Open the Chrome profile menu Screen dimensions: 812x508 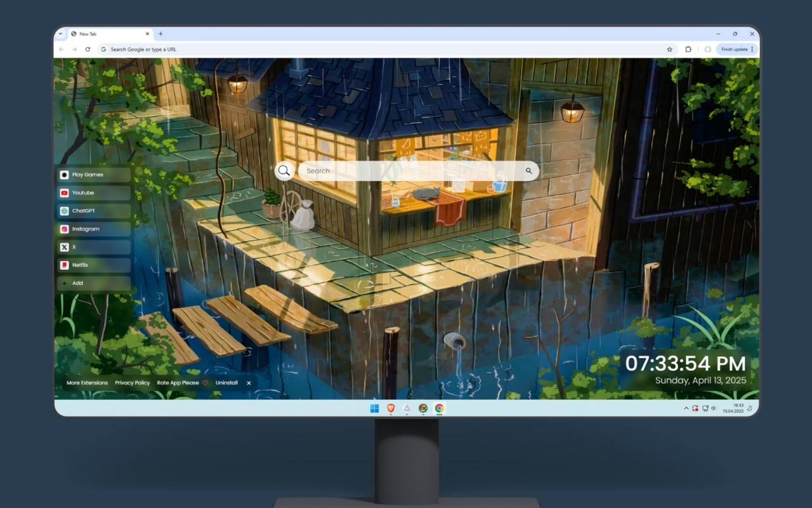708,49
